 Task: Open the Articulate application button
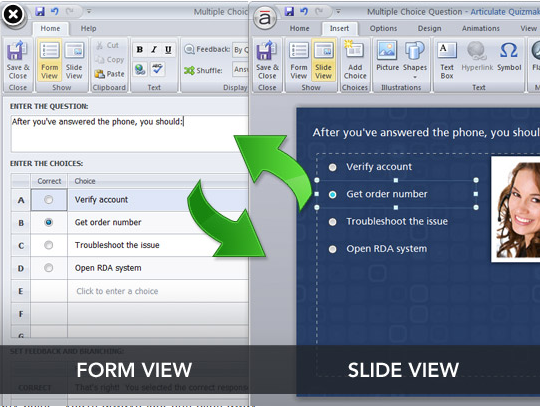264,18
